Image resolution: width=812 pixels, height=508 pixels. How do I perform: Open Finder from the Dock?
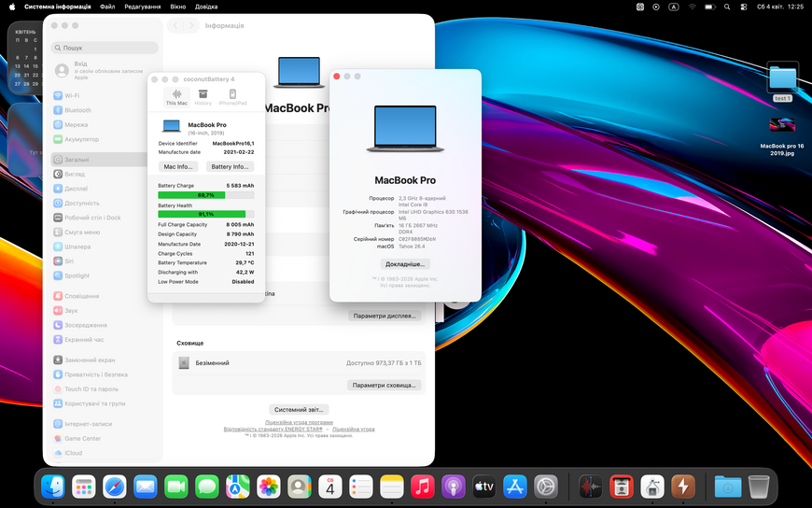click(x=53, y=487)
